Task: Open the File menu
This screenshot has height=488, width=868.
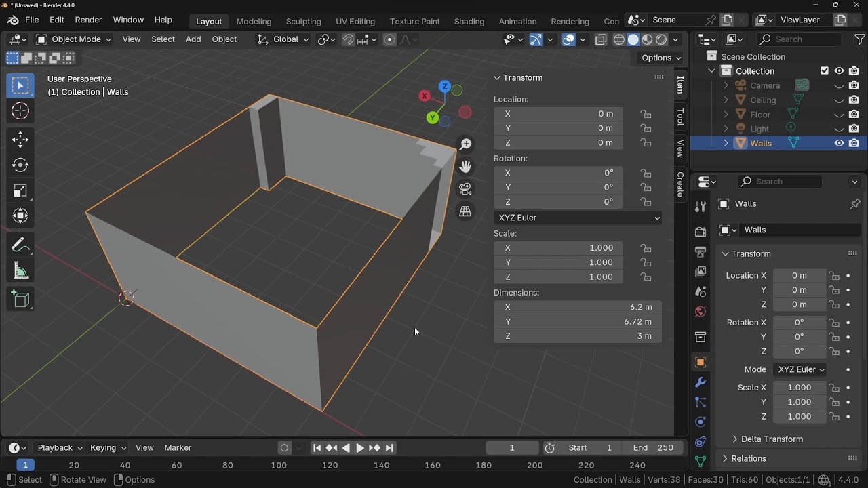Action: tap(32, 20)
